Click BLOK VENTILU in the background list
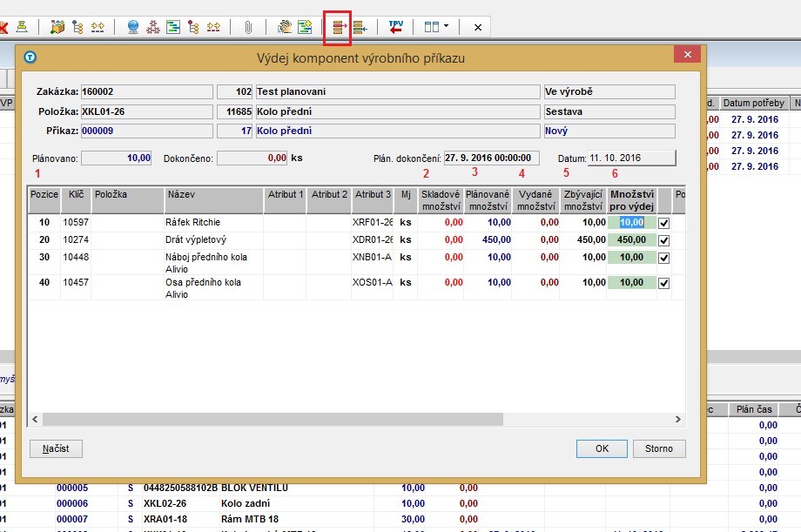The height and width of the screenshot is (532, 801). tap(254, 488)
